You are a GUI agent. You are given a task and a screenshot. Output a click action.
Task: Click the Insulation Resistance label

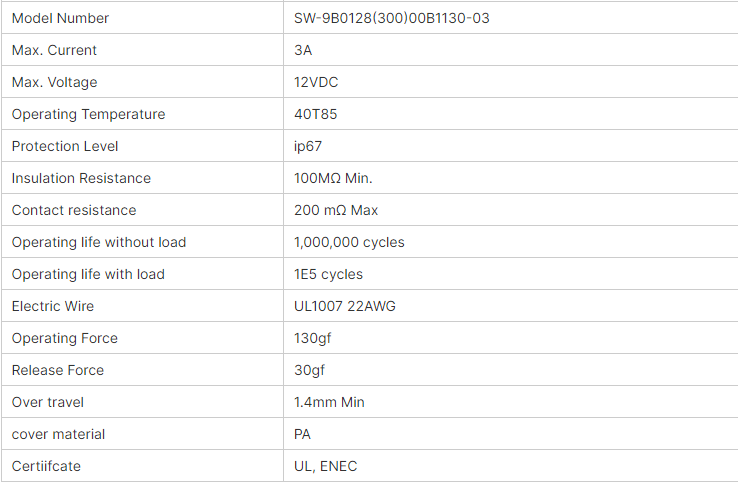(81, 178)
